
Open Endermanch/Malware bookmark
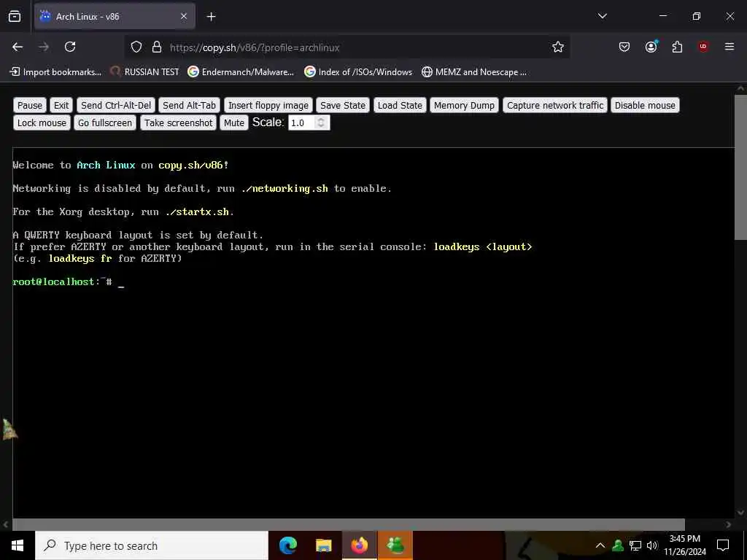[x=241, y=72]
